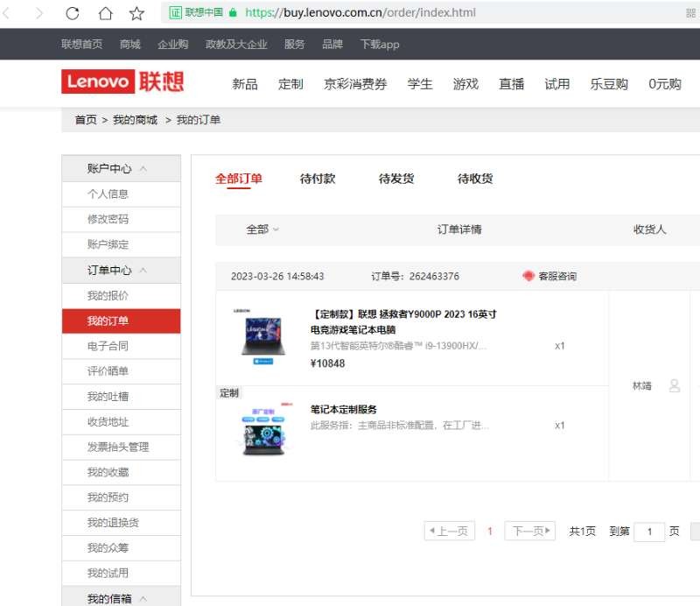700x606 pixels.
Task: Open the 直播 navigation item
Action: (x=511, y=84)
